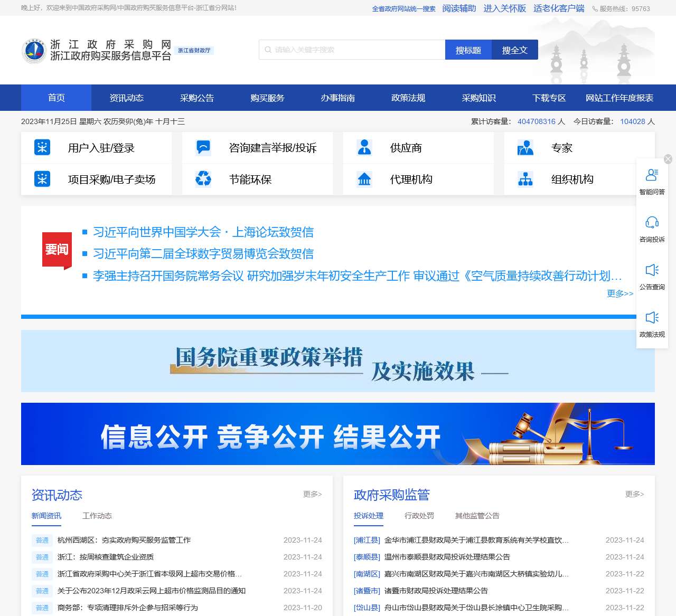Open 代理机构 using the building icon
This screenshot has width=676, height=616.
tap(364, 179)
